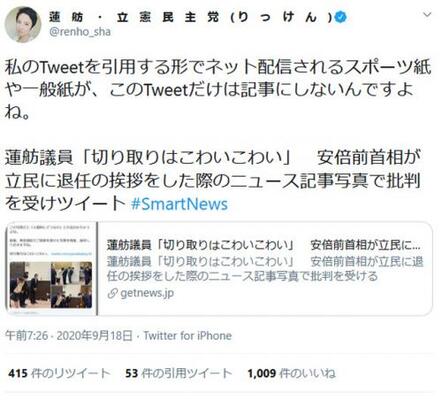Open the 午前7:26 2020年9月18日 timestamp

pyautogui.click(x=69, y=336)
